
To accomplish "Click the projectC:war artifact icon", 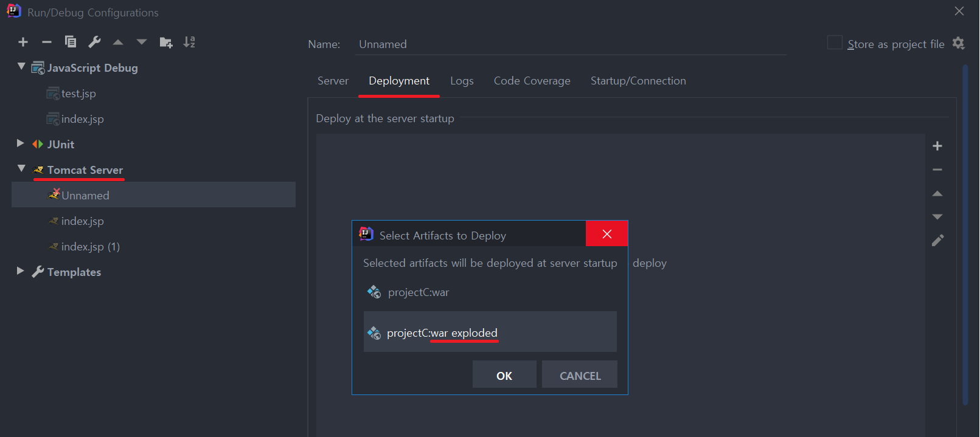I will (x=374, y=292).
